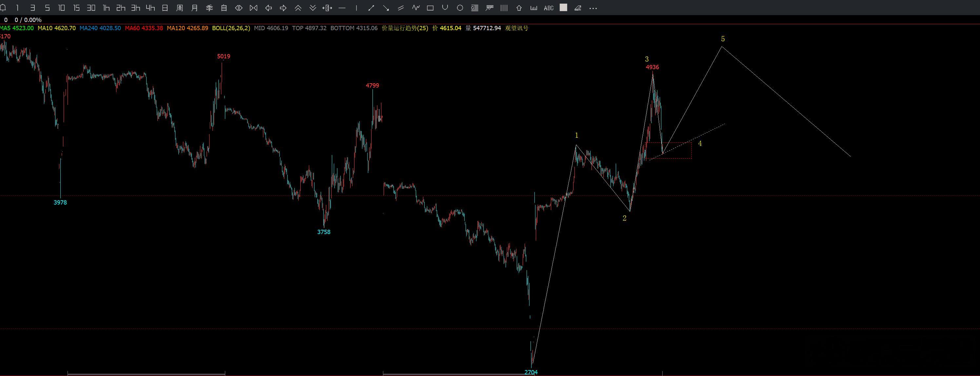Select the custom (自) period

(x=224, y=8)
